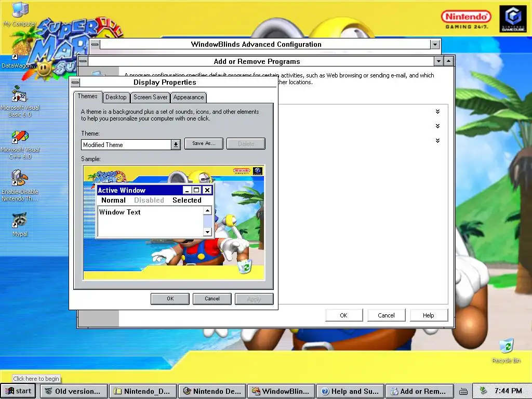Switch to Add or Remove taskbar item
This screenshot has width=532, height=399.
coord(419,391)
